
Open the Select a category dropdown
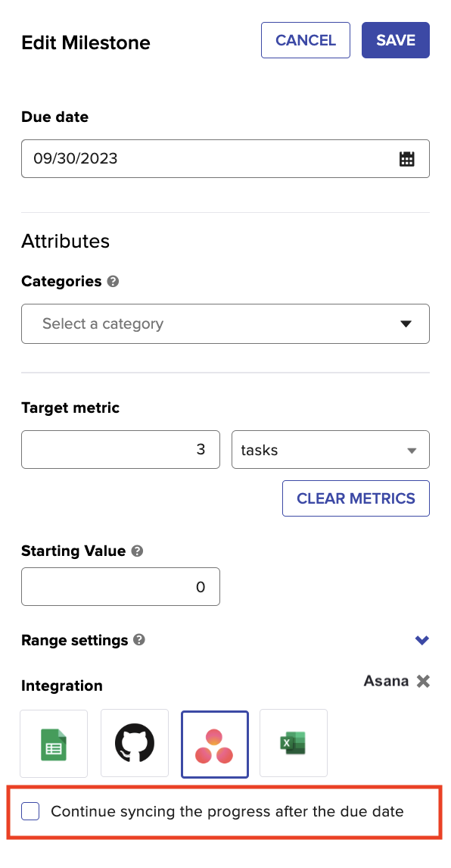pos(225,324)
